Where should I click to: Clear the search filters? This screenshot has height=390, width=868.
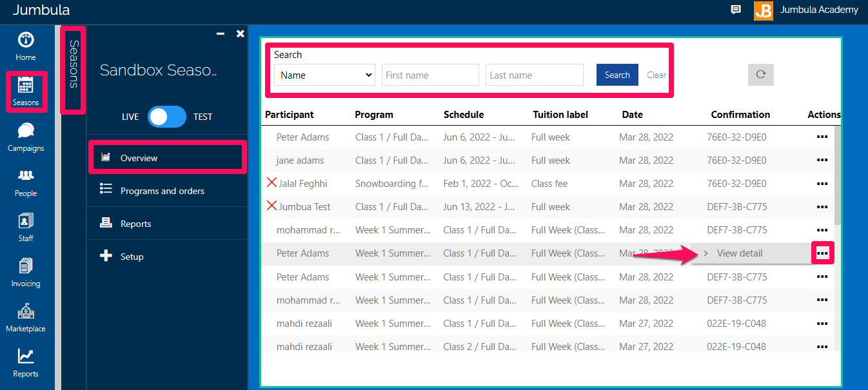click(656, 75)
